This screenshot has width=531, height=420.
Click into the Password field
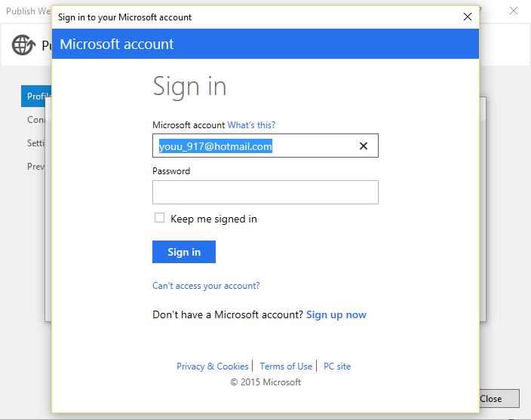pos(265,192)
